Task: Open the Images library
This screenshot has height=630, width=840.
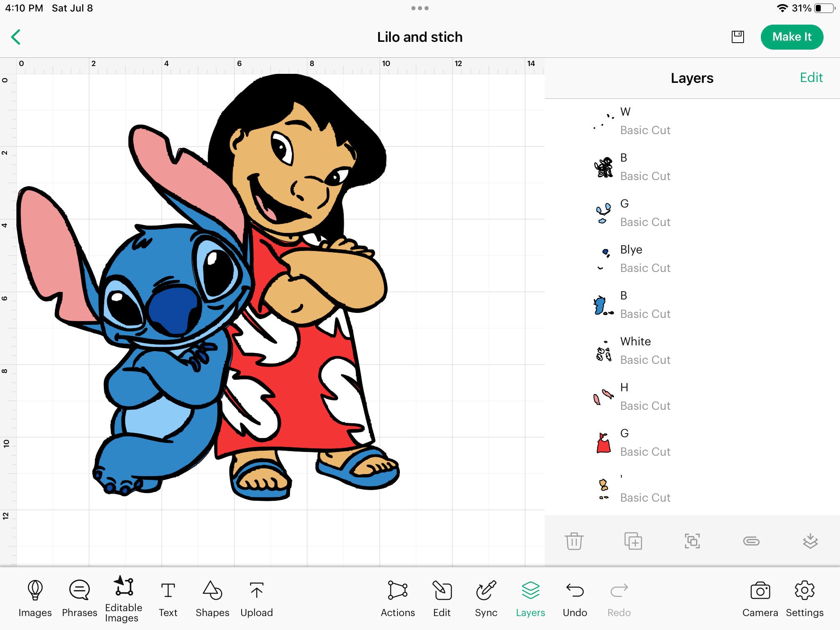Action: (x=35, y=598)
